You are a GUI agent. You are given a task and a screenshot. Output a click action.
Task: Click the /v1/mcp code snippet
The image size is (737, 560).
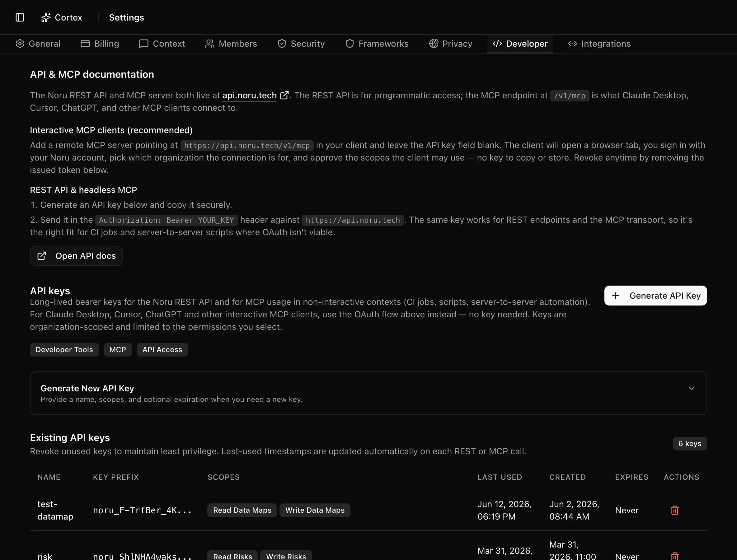(x=570, y=96)
